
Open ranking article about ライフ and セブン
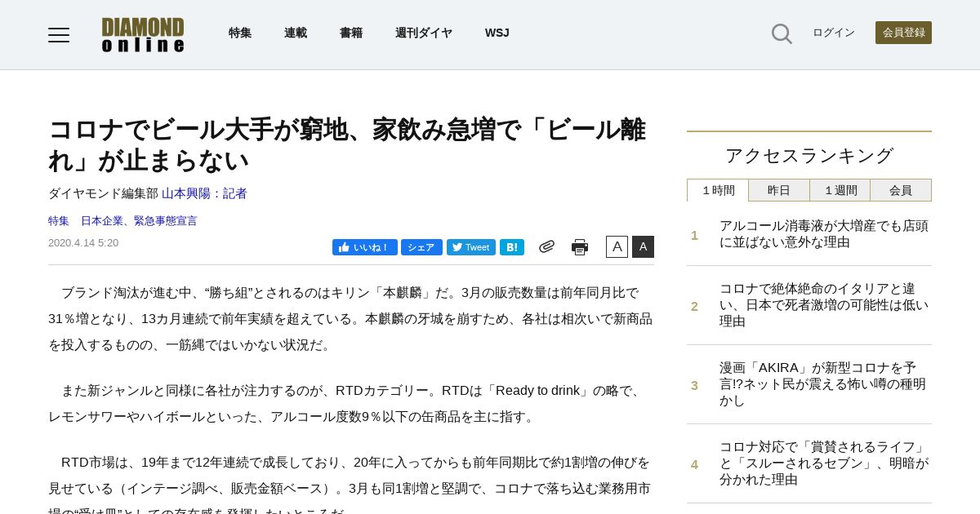tap(824, 463)
